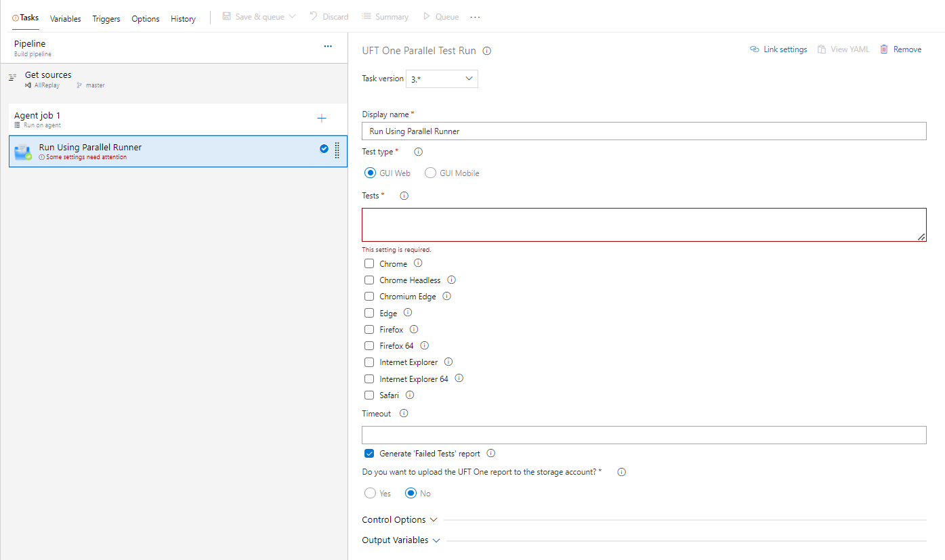This screenshot has width=945, height=560.
Task: Tick the Firefox 64 checkbox
Action: [x=369, y=346]
